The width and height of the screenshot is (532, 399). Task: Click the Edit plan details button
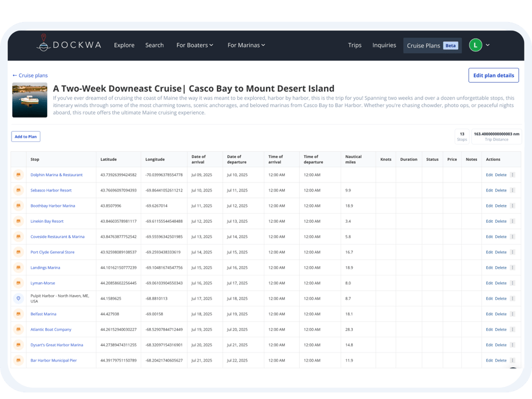click(x=493, y=75)
